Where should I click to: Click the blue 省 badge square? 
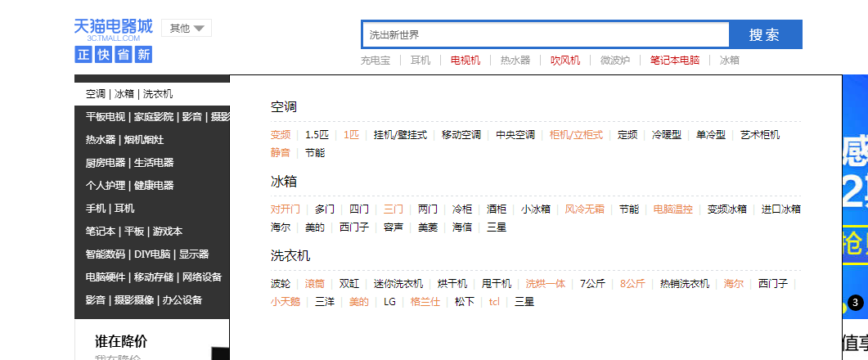(123, 54)
